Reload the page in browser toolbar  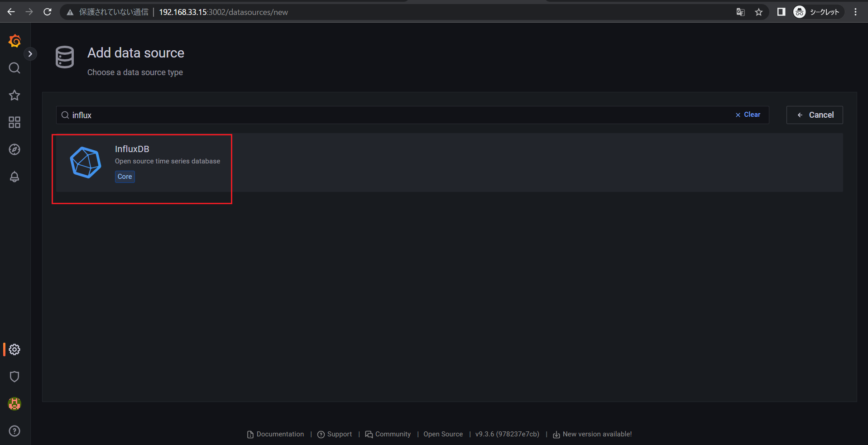pos(48,12)
